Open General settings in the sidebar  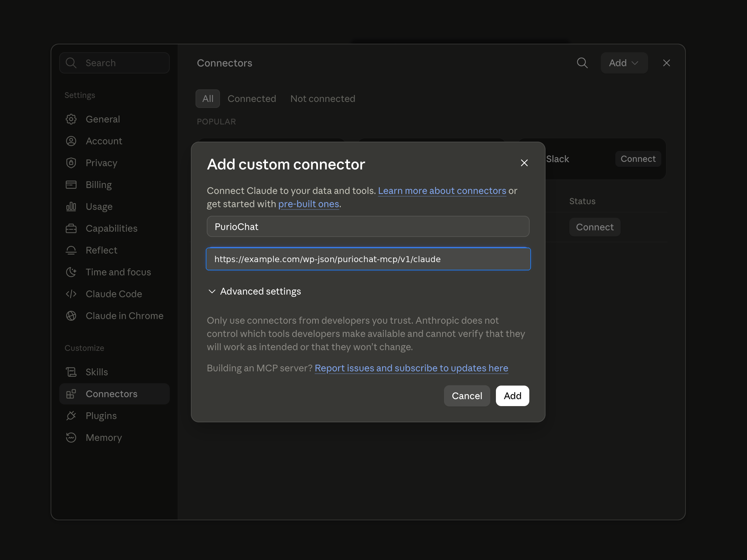click(114, 119)
